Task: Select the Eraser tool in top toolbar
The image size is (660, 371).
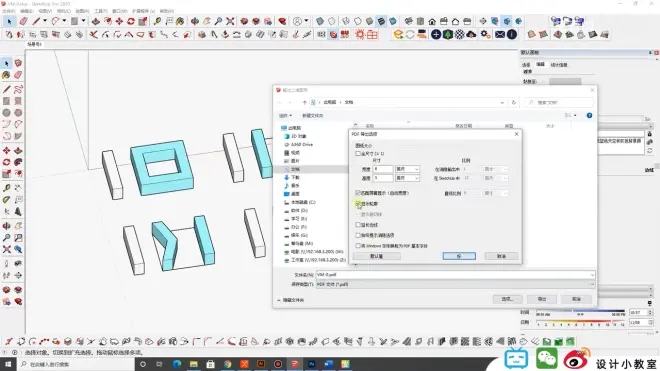Action: (23, 21)
